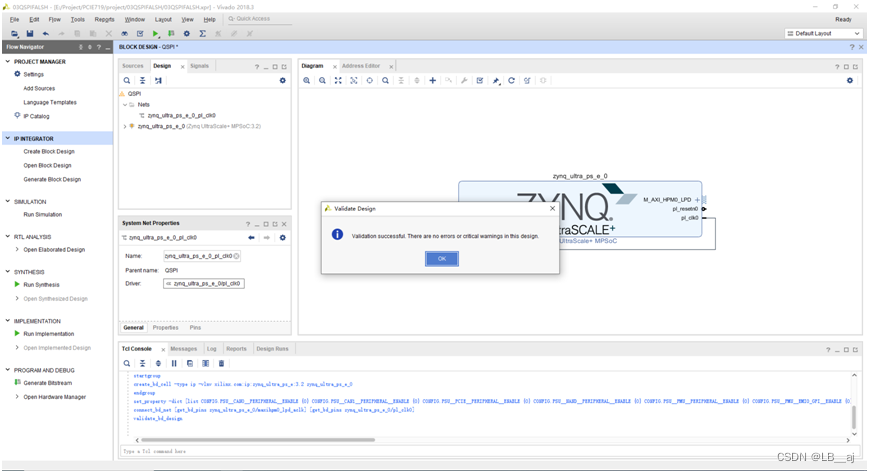Click the Zoom In icon in the Diagram toolbar

click(x=306, y=80)
